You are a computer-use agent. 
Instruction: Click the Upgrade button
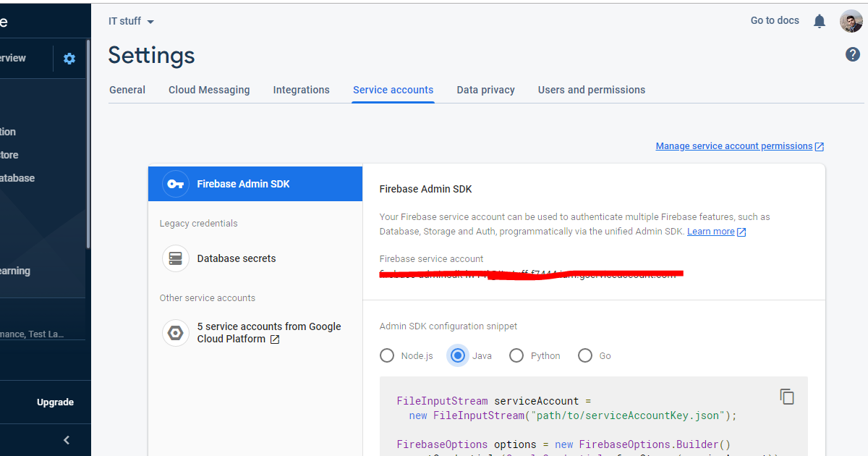click(x=55, y=402)
